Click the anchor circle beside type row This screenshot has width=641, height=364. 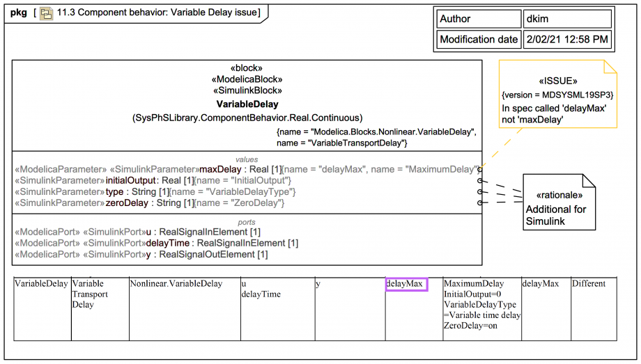(480, 191)
